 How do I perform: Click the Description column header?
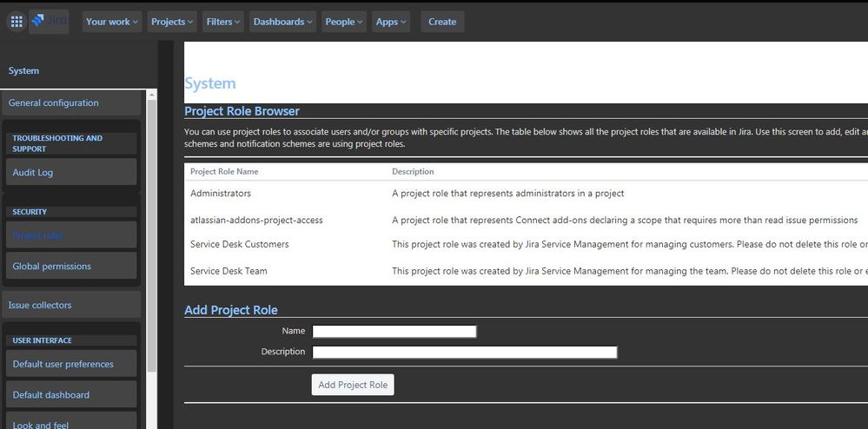[x=413, y=172]
